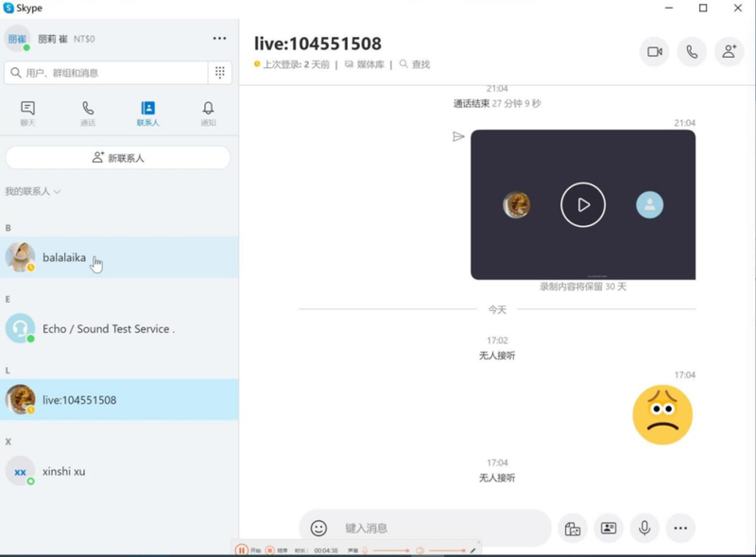The width and height of the screenshot is (756, 557).
Task: Open the pencil edit tool on the recording bar
Action: (472, 548)
